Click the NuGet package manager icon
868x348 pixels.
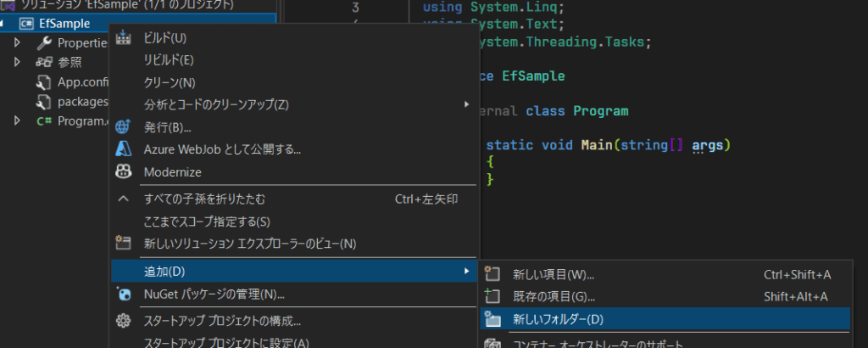click(124, 295)
